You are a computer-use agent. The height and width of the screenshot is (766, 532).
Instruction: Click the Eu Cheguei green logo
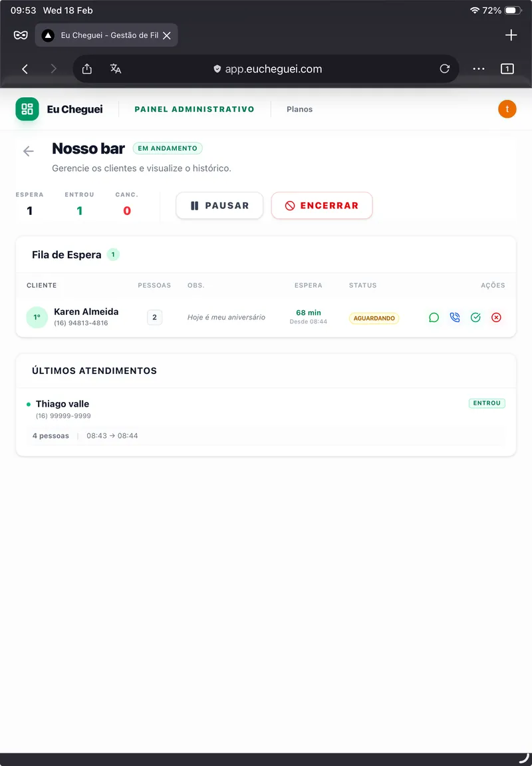pyautogui.click(x=27, y=108)
